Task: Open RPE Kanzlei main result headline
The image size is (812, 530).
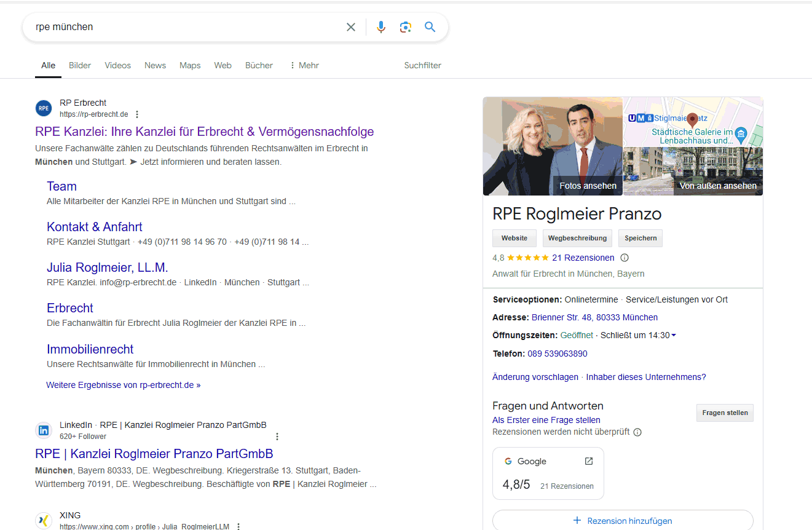Action: coord(204,132)
